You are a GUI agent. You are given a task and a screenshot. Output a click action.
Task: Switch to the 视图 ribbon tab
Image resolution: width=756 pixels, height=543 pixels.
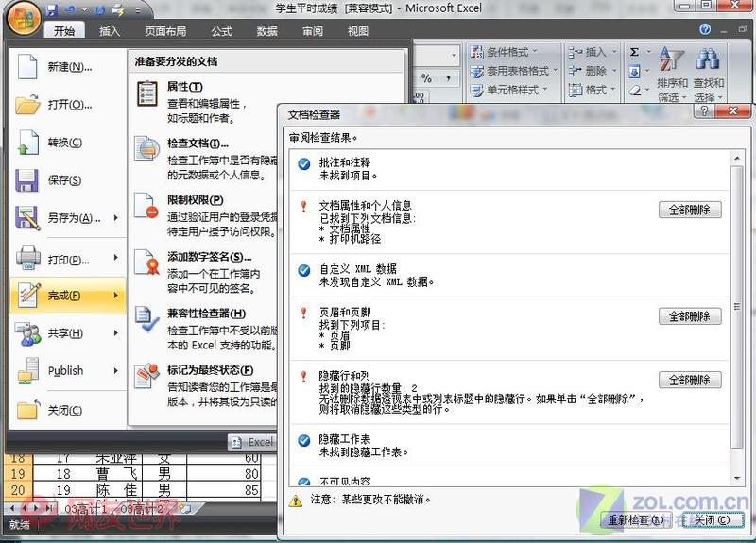(358, 31)
